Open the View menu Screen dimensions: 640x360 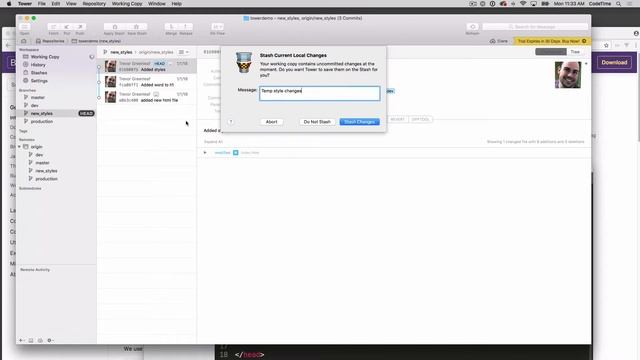[x=71, y=4]
